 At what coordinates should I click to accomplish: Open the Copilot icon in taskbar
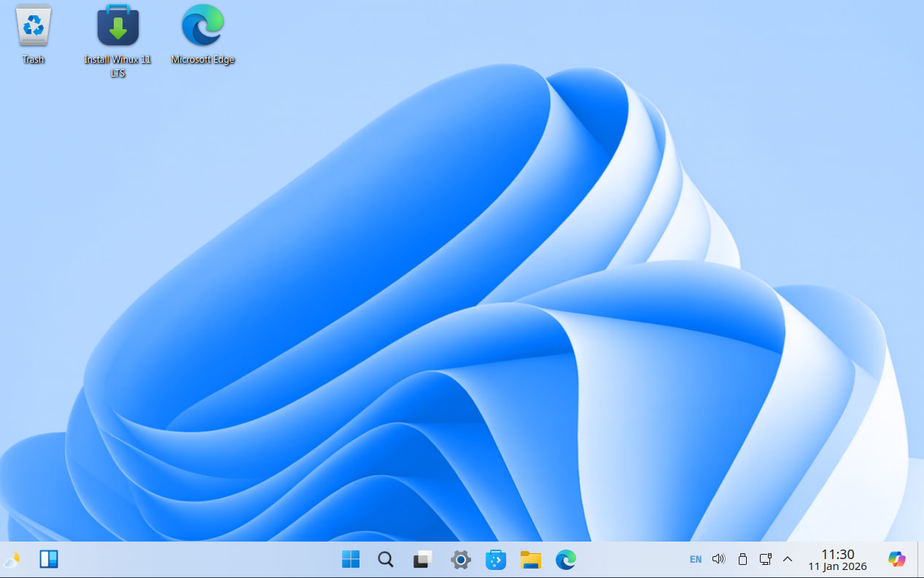(896, 559)
